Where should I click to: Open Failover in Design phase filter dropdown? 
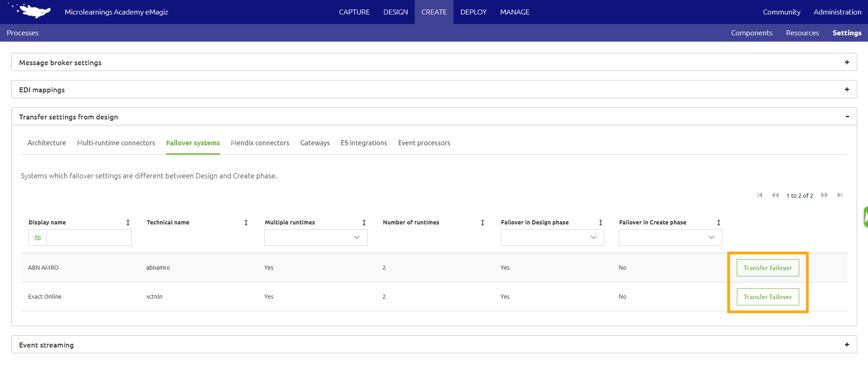pos(552,238)
